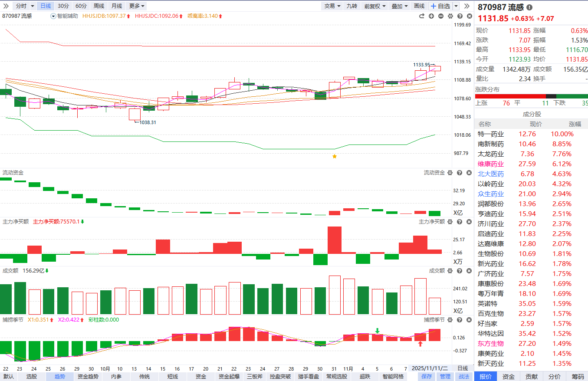Open help for 主力净买额 indicator
This screenshot has width=588, height=381.
460,222
